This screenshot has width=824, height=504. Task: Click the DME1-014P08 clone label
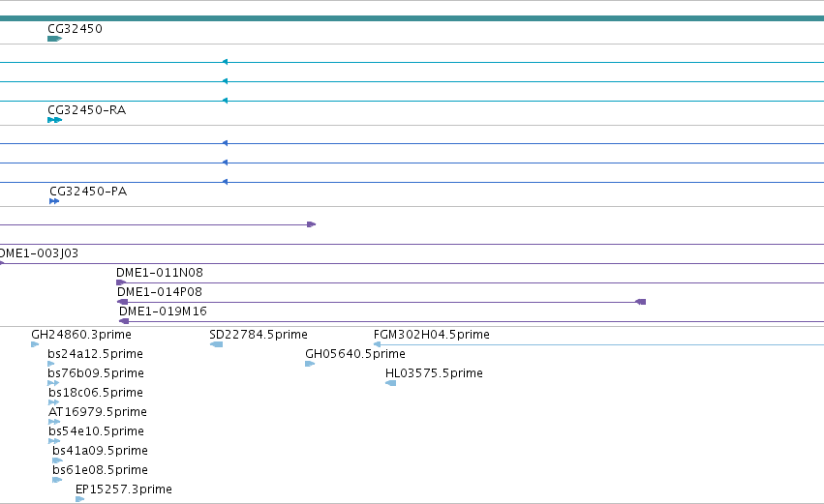(x=159, y=292)
